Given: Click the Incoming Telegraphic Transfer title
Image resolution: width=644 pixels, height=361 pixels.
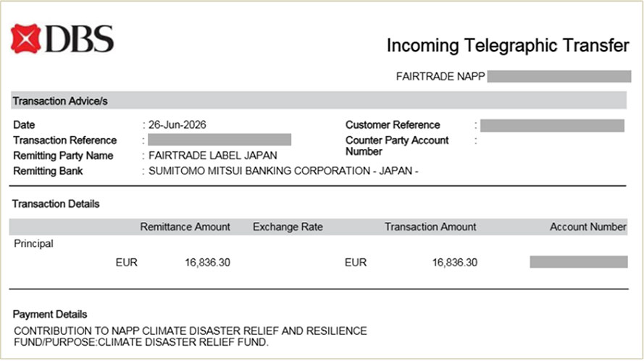Looking at the screenshot, I should tap(508, 46).
